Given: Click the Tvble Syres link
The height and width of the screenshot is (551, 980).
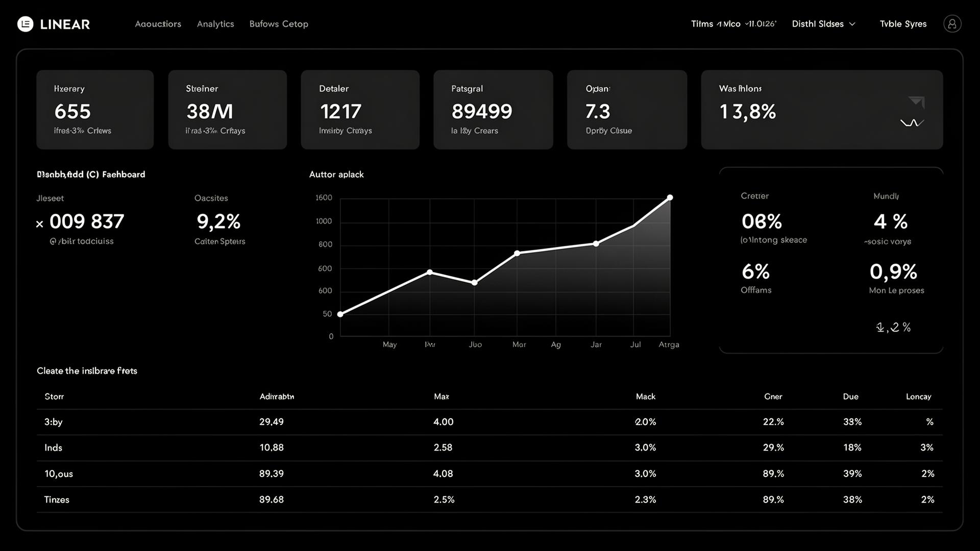Looking at the screenshot, I should (x=903, y=23).
